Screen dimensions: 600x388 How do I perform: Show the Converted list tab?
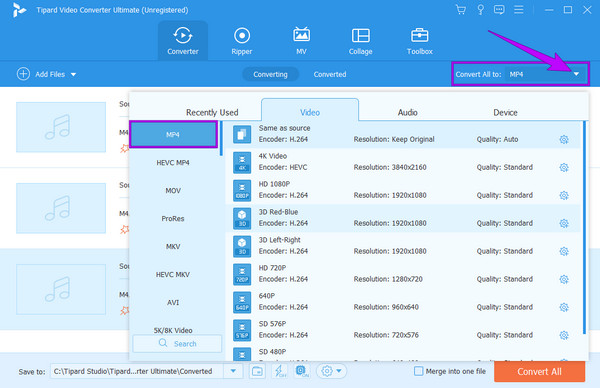[x=330, y=74]
